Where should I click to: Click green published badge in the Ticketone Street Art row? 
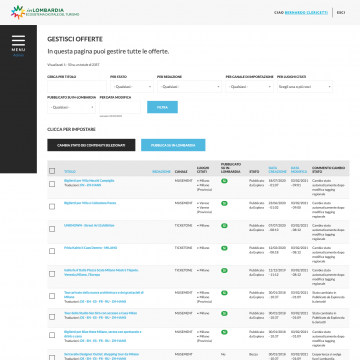(224, 226)
